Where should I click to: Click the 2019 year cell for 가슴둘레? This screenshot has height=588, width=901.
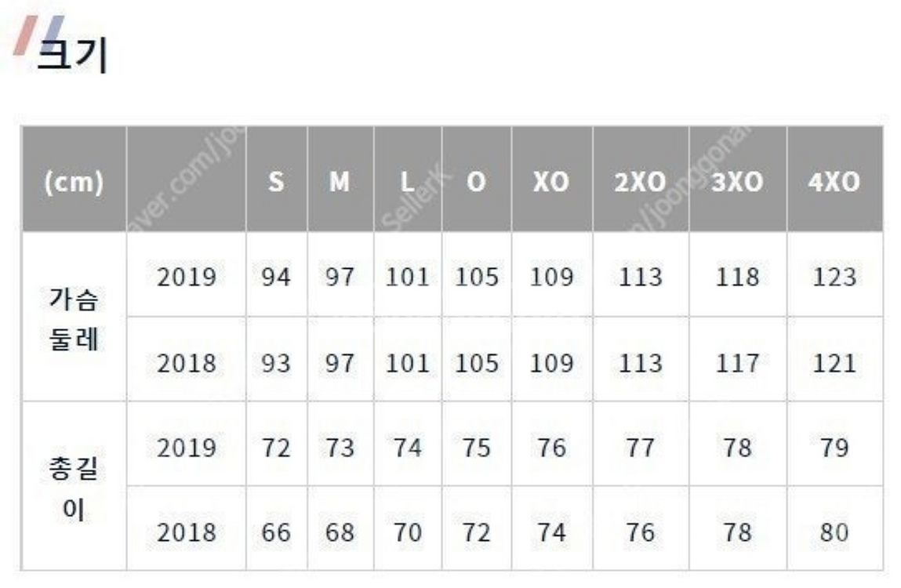click(186, 278)
